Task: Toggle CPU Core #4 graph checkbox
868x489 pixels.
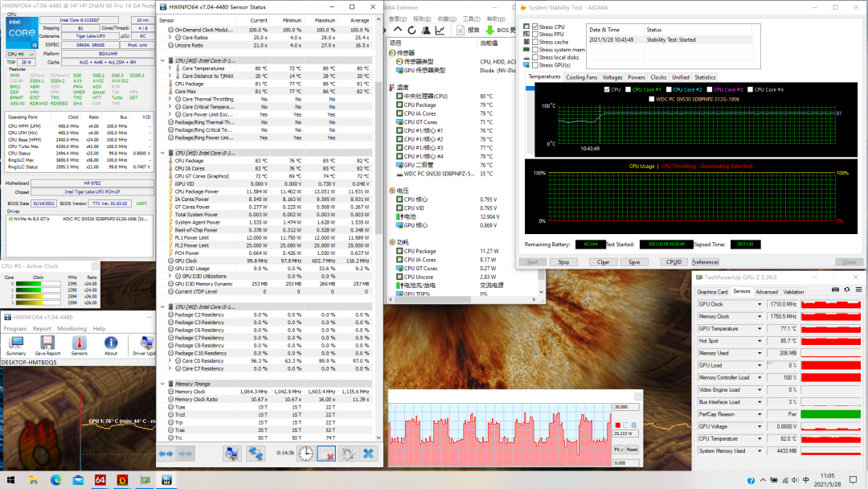Action: coord(750,90)
